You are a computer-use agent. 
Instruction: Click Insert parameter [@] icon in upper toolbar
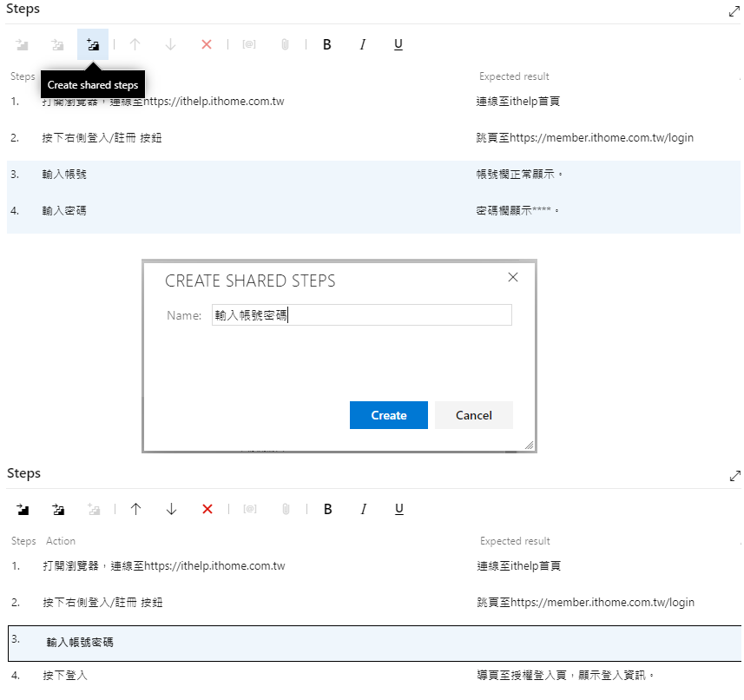(x=249, y=44)
